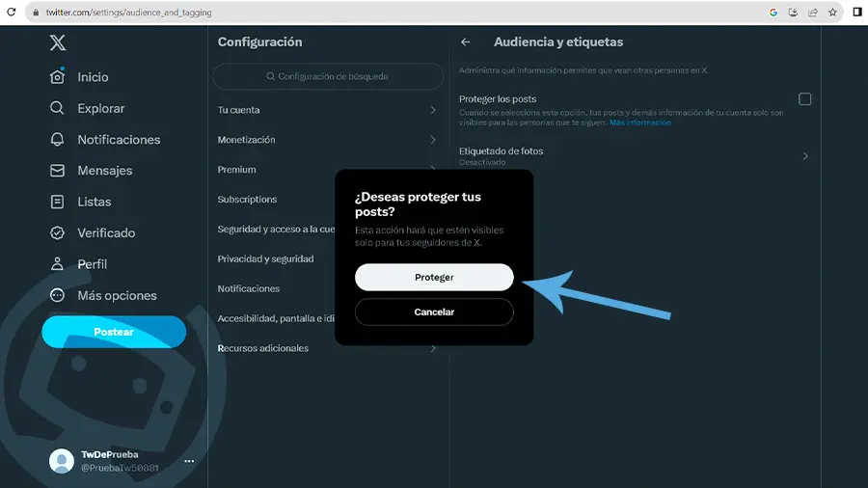Viewport: 868px width, 488px height.
Task: Click the Tu cuenta label
Action: pos(238,110)
